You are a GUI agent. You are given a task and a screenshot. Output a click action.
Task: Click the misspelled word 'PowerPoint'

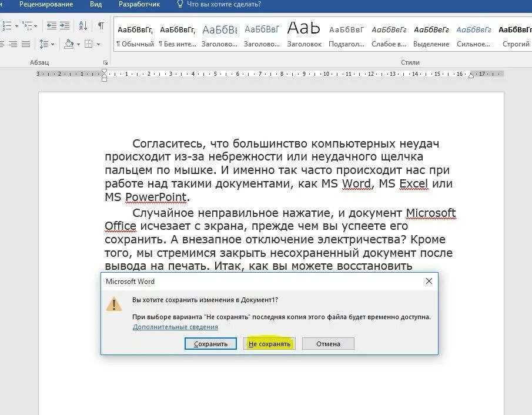tap(156, 197)
